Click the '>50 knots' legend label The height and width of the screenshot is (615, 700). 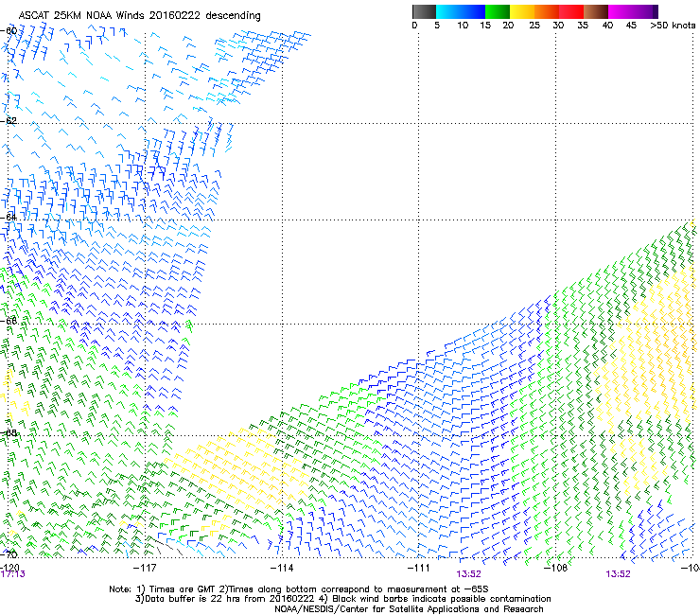coord(673,26)
